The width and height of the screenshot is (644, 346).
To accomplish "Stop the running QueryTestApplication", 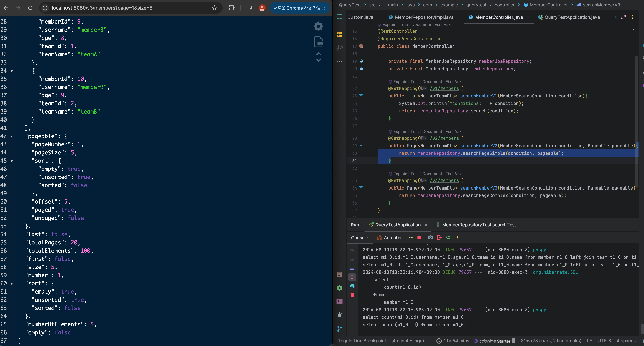I will tap(419, 238).
